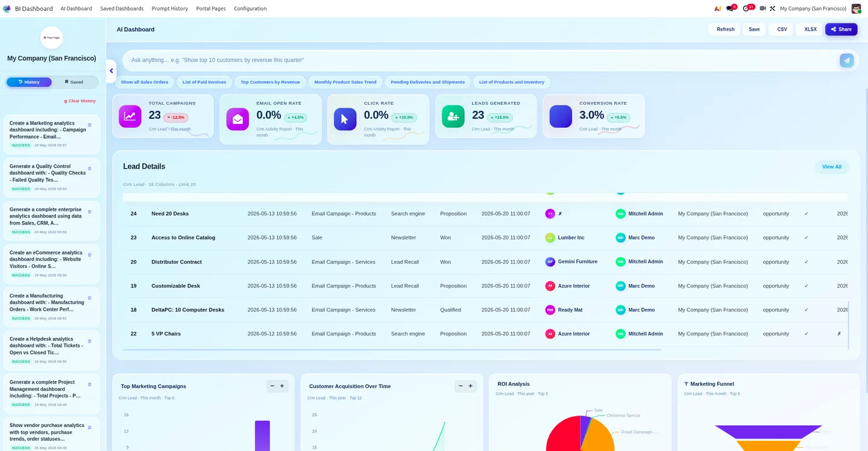Screen dimensions: 868x451
Task: Click the Click Rate cursor icon
Action: (x=345, y=119)
